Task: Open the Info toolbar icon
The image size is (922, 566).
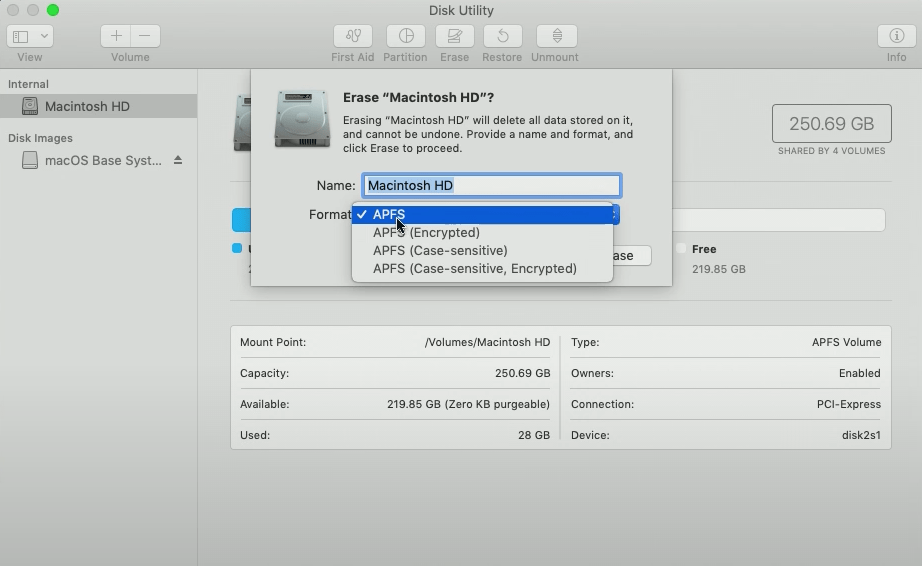Action: [896, 36]
